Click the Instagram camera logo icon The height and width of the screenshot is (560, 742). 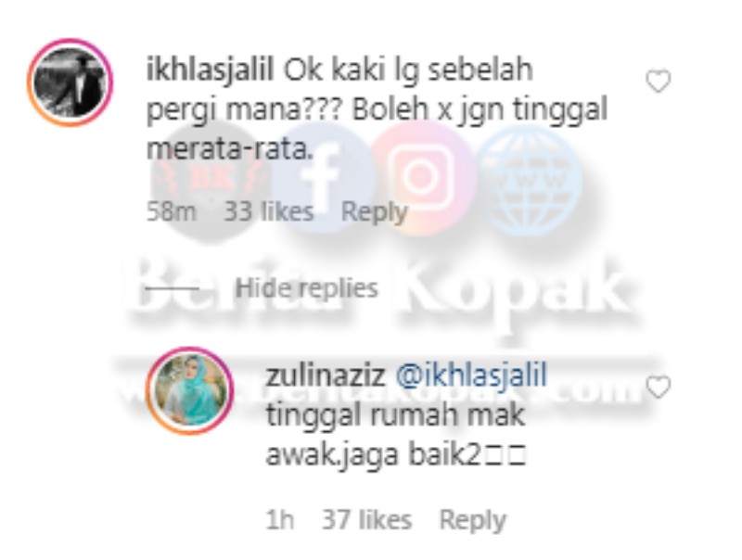coord(422,176)
